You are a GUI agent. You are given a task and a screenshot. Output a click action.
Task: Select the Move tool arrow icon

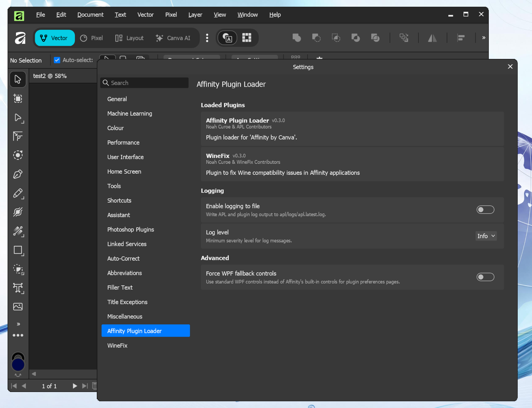pyautogui.click(x=18, y=79)
